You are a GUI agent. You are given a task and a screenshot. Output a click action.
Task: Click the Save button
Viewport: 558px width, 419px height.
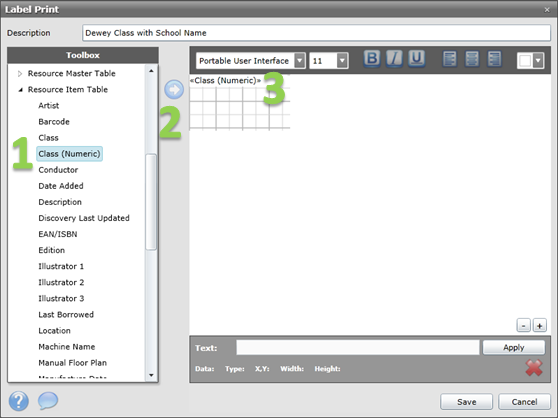click(x=467, y=402)
